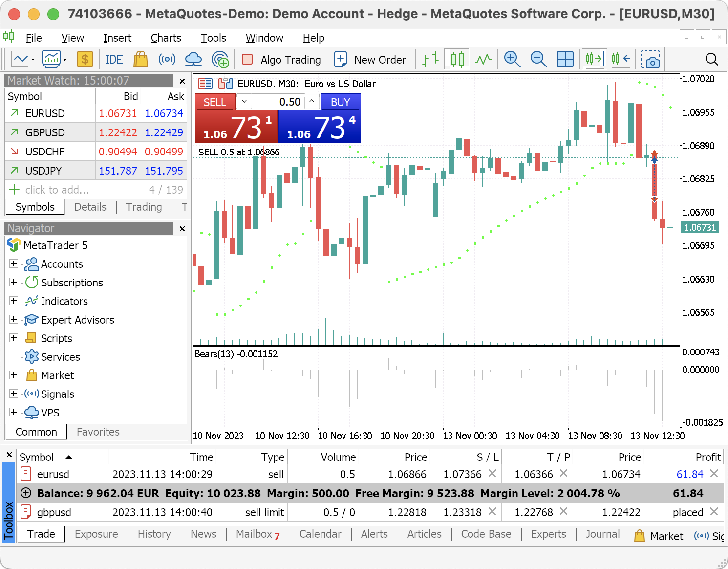Open the Insert menu
This screenshot has width=728, height=569.
117,38
